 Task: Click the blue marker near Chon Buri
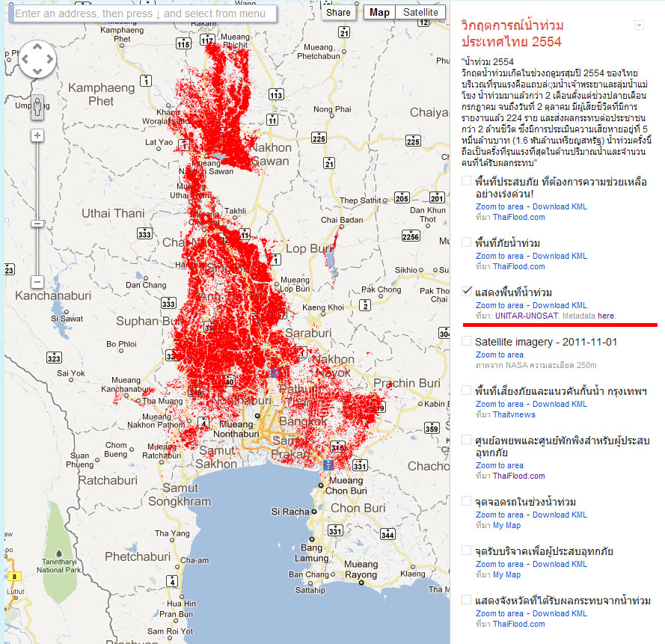[x=328, y=464]
